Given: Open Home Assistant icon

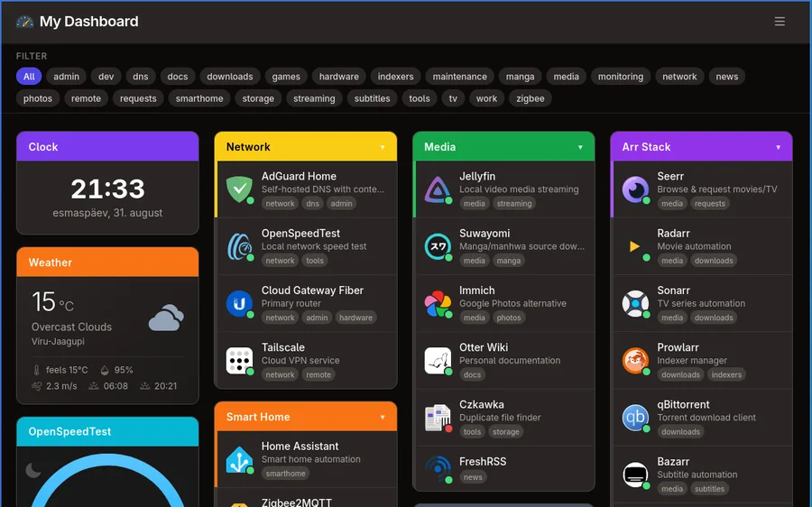Looking at the screenshot, I should point(239,459).
